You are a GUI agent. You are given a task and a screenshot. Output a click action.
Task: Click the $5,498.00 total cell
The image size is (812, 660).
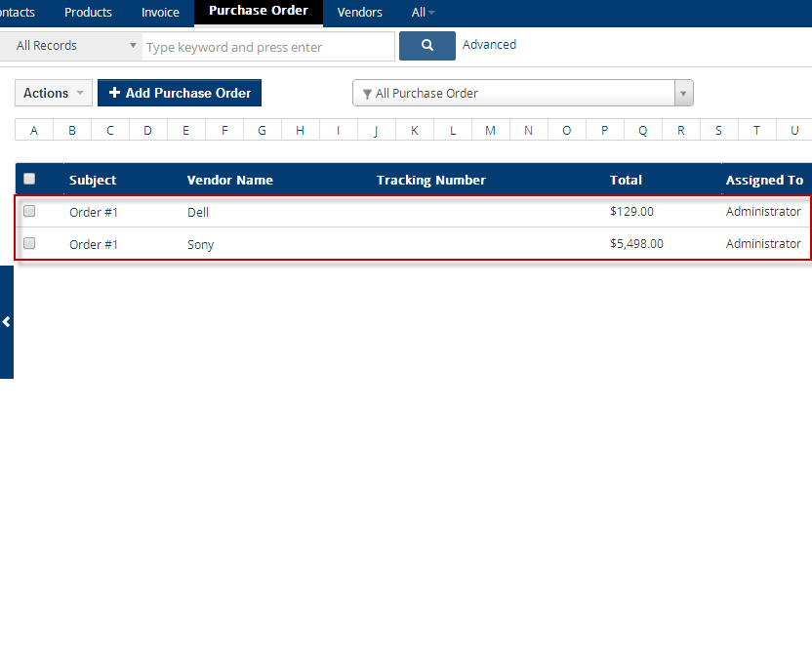click(636, 243)
